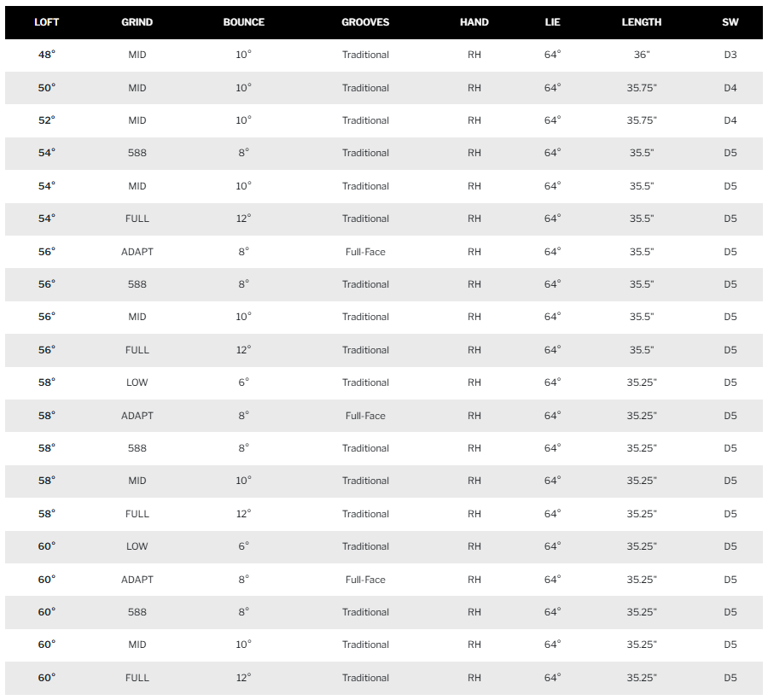Image resolution: width=768 pixels, height=700 pixels.
Task: Click the 56° row's ADAPT grind cell
Action: coord(137,252)
